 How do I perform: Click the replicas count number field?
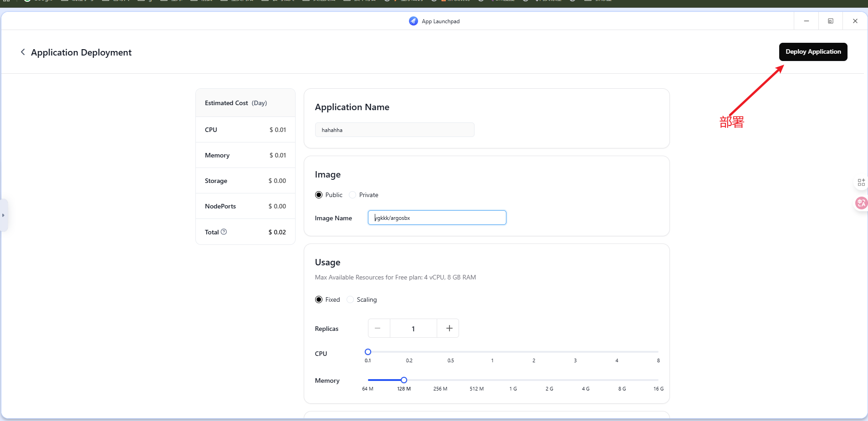413,328
